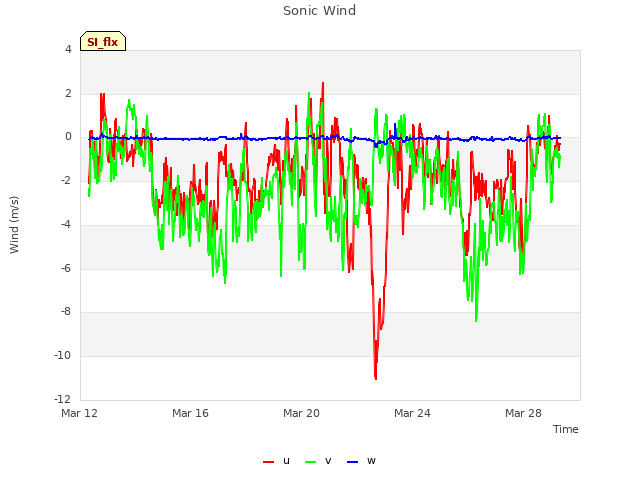Click the Mar 16 axis label
The image size is (640, 480).
(x=190, y=413)
